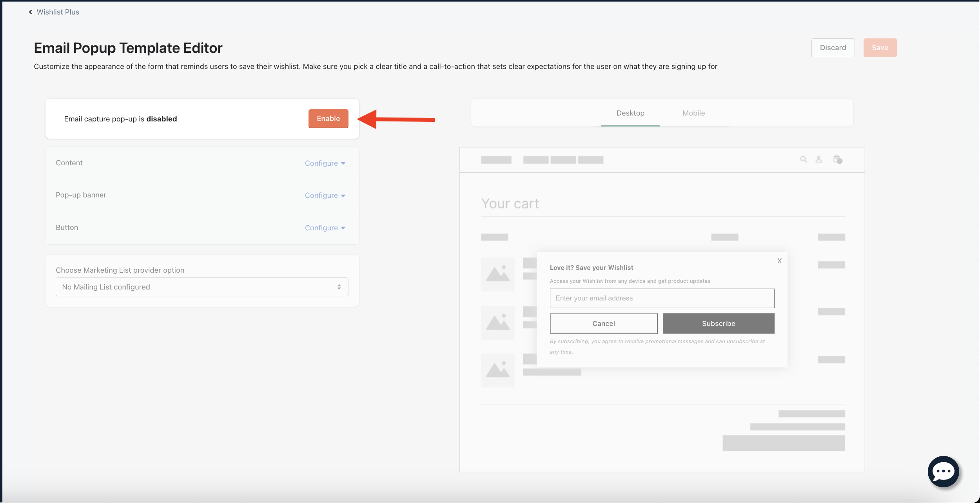Click the shopping bag icon in preview
The width and height of the screenshot is (980, 503).
point(837,159)
